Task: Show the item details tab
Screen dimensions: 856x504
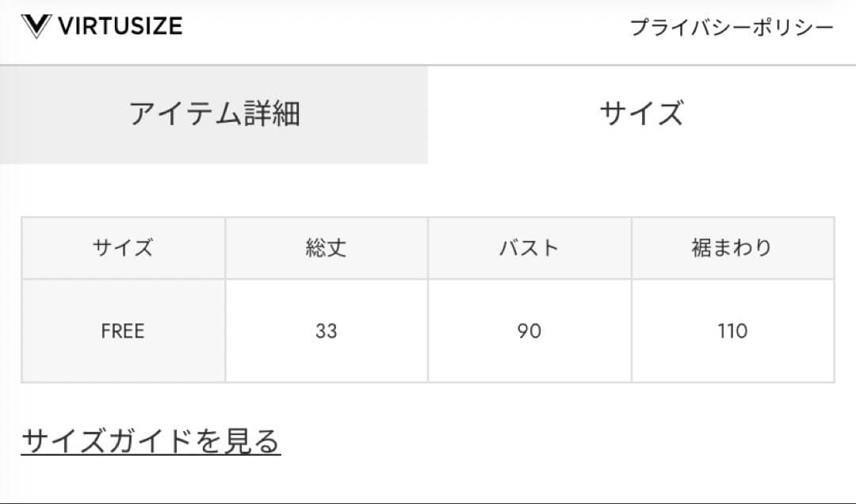Action: tap(214, 114)
